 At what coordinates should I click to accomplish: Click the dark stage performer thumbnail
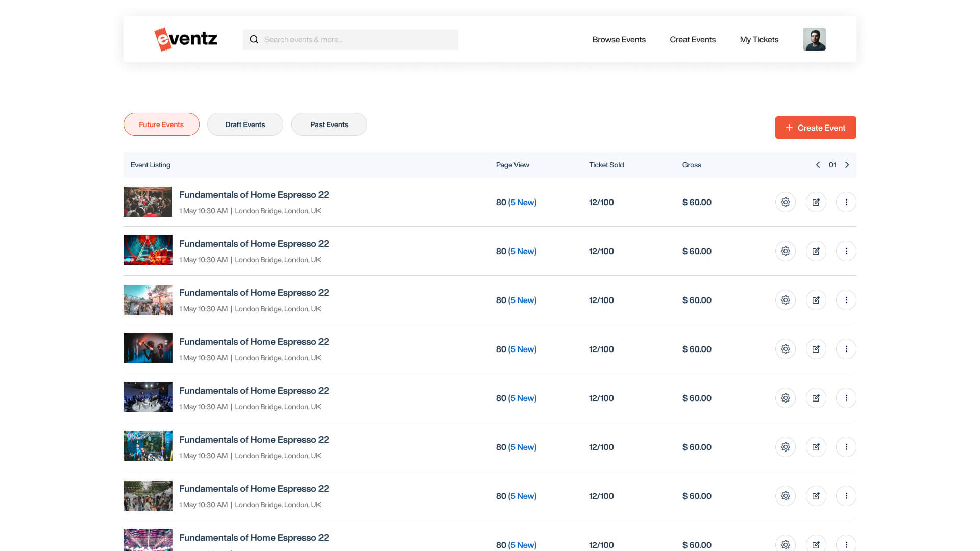tap(148, 348)
